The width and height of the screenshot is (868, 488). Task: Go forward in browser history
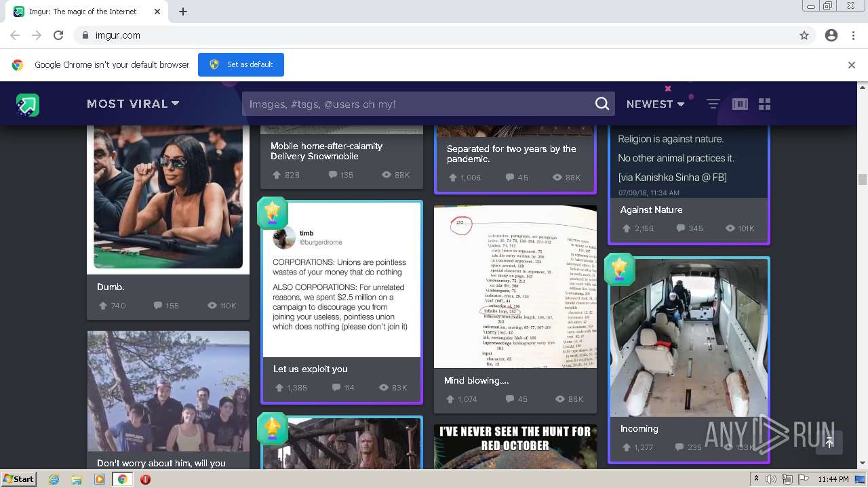(x=37, y=35)
